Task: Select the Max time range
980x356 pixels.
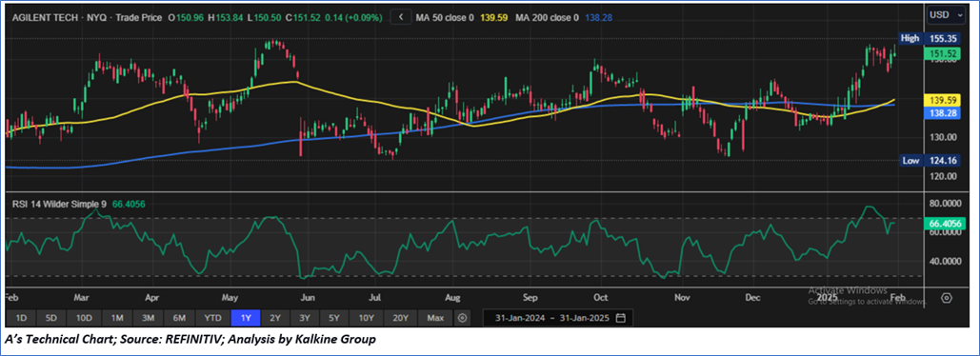Action: click(435, 318)
